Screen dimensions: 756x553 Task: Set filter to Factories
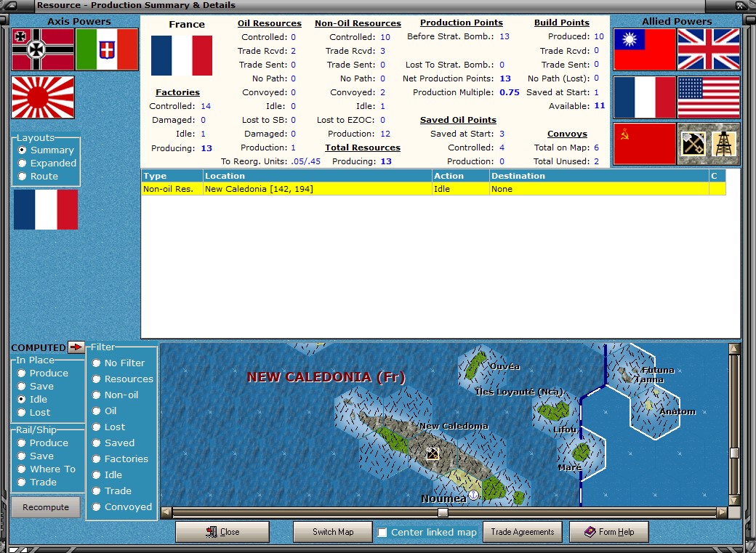97,459
